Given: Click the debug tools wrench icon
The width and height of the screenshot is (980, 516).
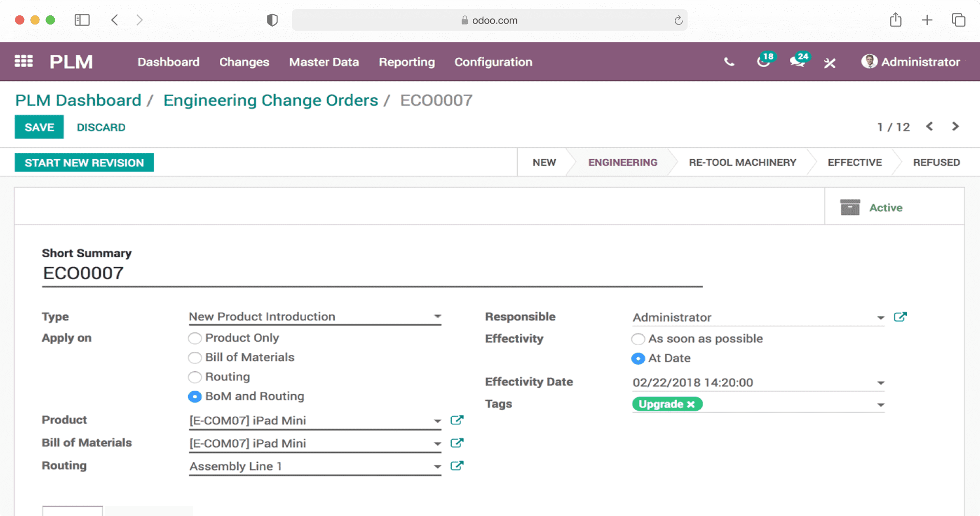Looking at the screenshot, I should 830,62.
